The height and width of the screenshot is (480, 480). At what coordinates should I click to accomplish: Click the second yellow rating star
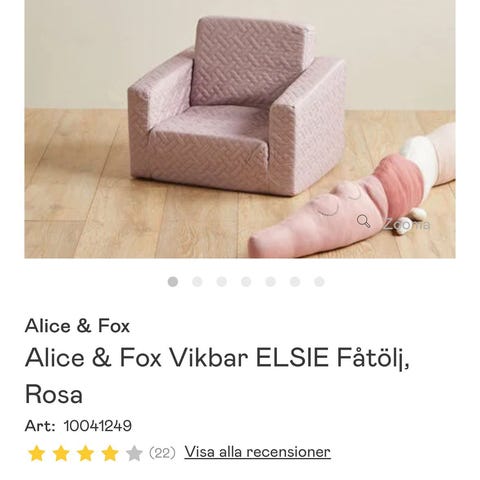61,453
